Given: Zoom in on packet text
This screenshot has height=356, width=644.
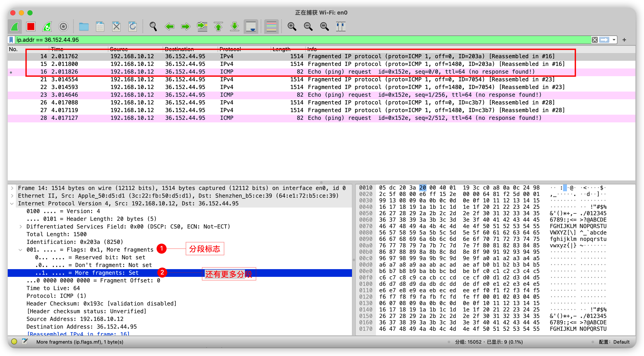Looking at the screenshot, I should (x=292, y=27).
